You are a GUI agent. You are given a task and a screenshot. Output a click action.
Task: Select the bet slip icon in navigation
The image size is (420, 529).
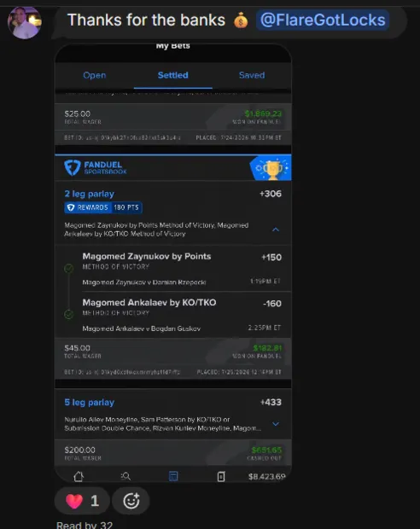[x=173, y=476]
